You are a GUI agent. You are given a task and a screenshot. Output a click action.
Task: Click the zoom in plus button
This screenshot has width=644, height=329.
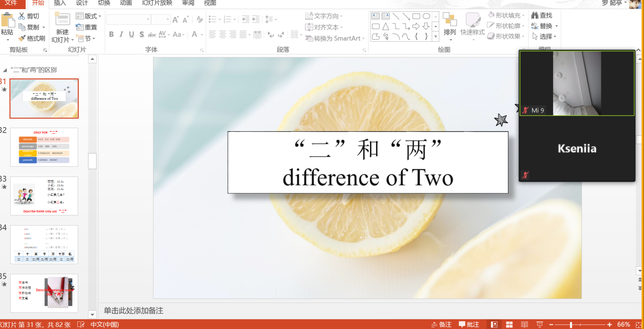(x=609, y=324)
